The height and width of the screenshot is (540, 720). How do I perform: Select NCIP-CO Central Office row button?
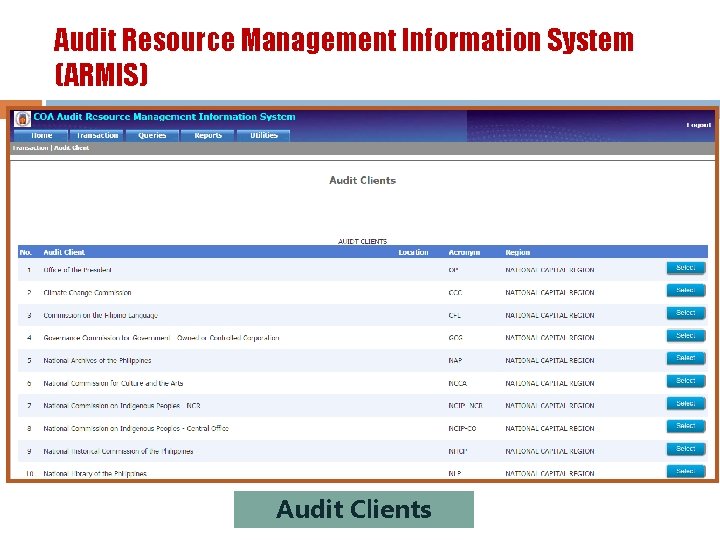point(686,426)
